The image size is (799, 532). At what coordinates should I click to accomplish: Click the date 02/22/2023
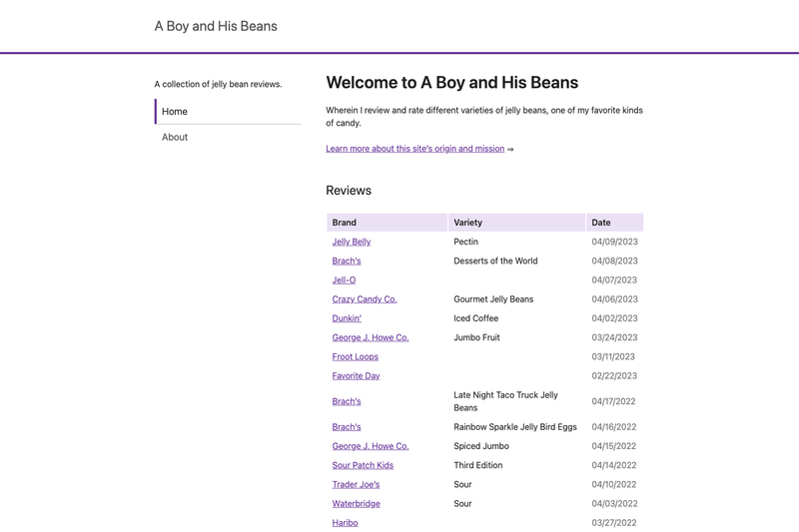[614, 375]
